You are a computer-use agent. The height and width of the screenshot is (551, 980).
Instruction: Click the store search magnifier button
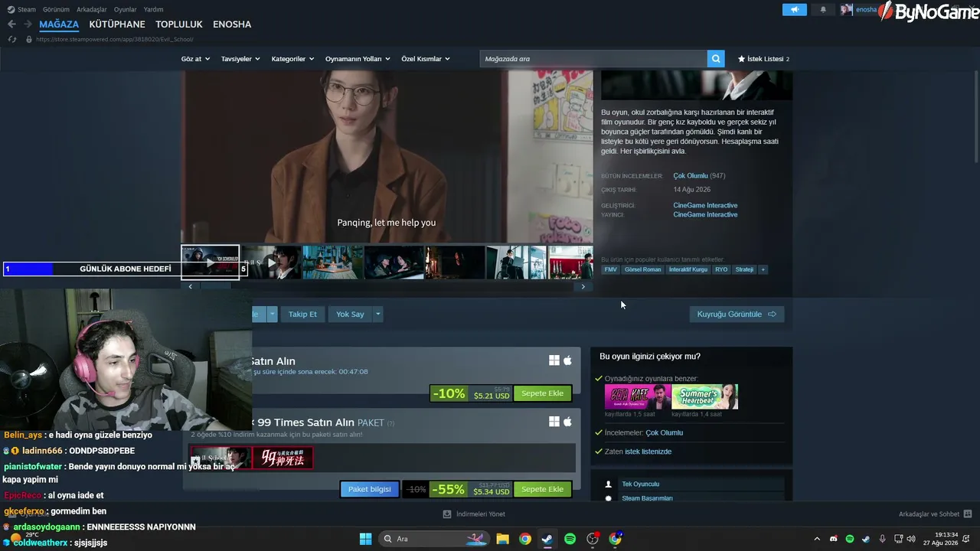coord(716,59)
